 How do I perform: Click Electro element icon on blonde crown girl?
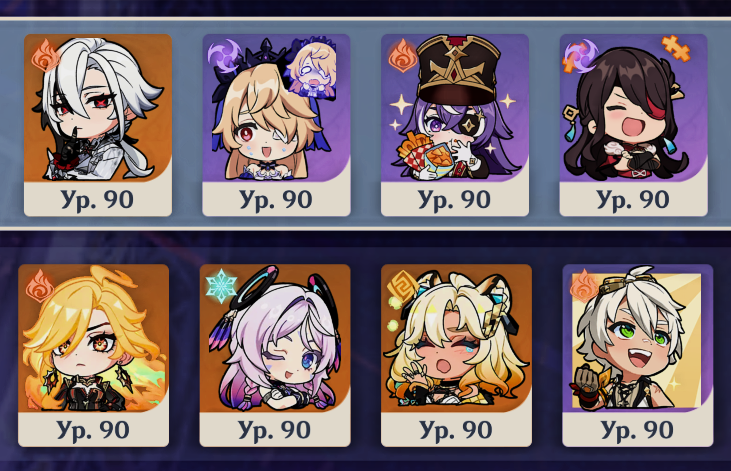(x=222, y=57)
